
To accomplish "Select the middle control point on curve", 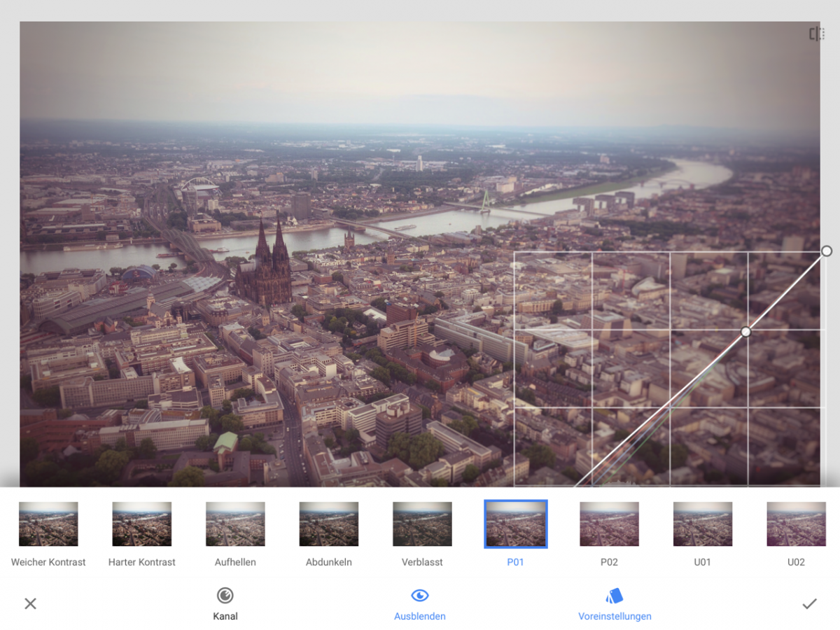I will [746, 332].
